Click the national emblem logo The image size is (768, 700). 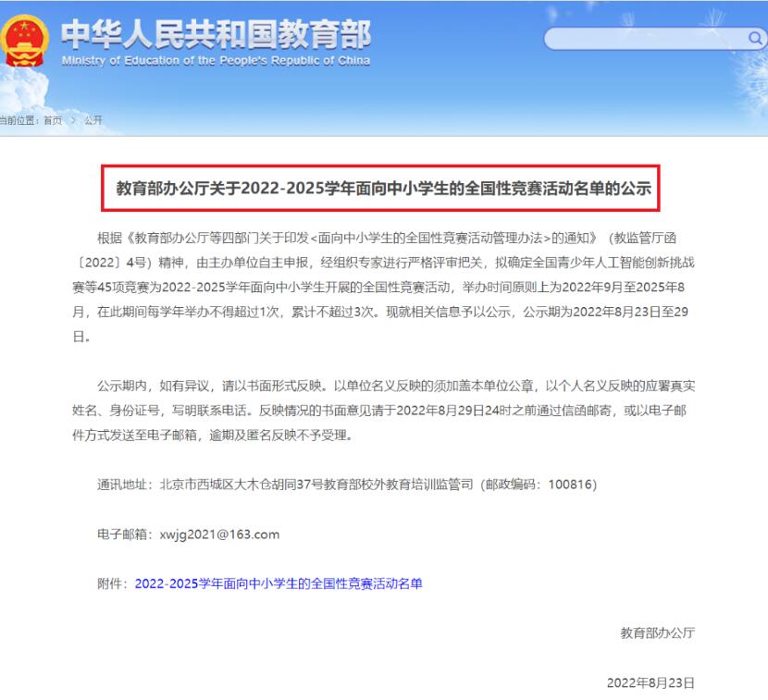point(24,41)
